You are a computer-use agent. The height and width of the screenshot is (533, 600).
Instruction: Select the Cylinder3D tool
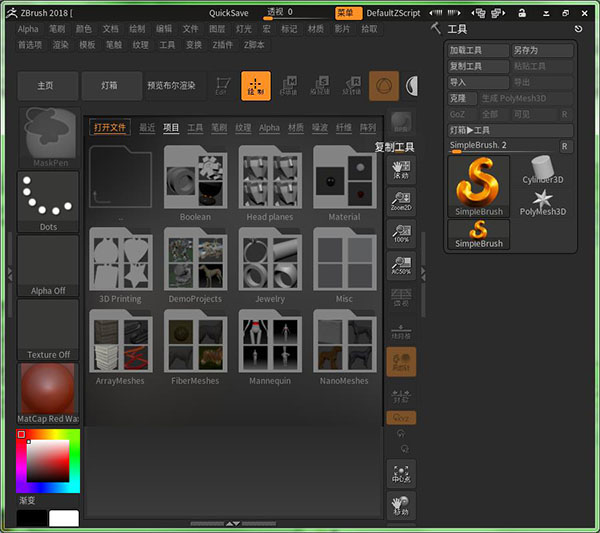(x=543, y=170)
